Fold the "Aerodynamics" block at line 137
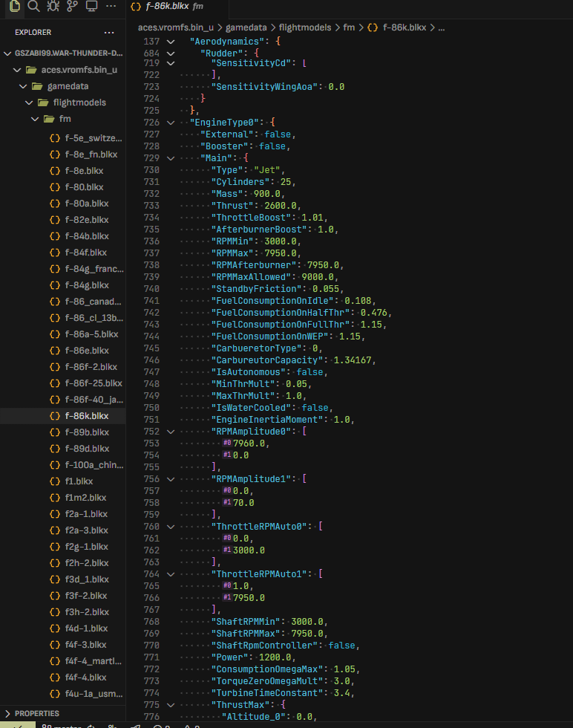Image resolution: width=573 pixels, height=728 pixels. point(171,42)
